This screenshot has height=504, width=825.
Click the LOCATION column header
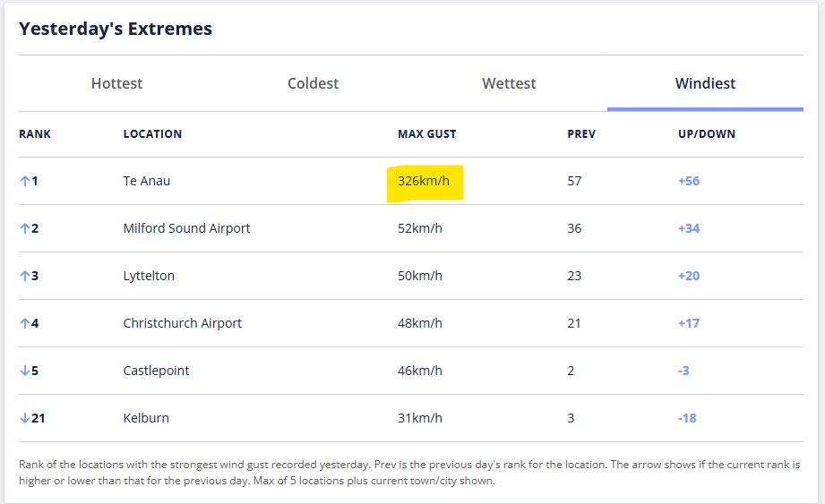coord(152,134)
